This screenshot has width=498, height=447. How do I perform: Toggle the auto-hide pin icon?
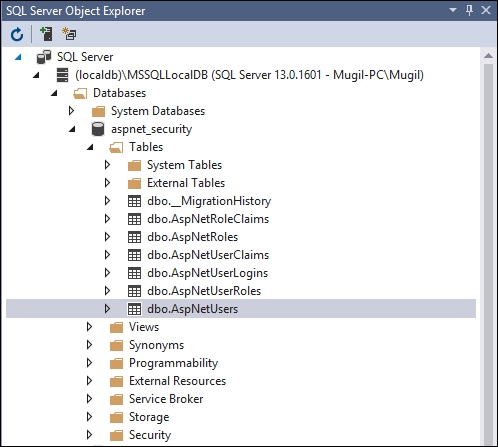[469, 10]
